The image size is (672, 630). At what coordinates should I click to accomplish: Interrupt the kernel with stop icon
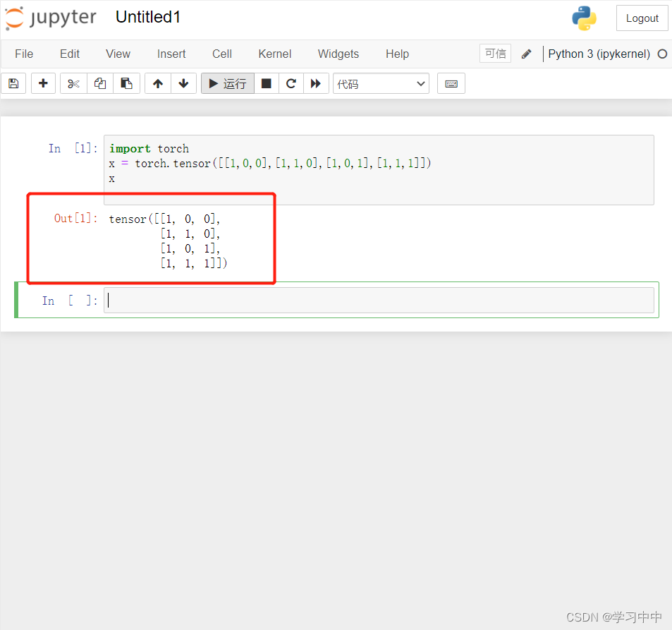click(x=266, y=83)
